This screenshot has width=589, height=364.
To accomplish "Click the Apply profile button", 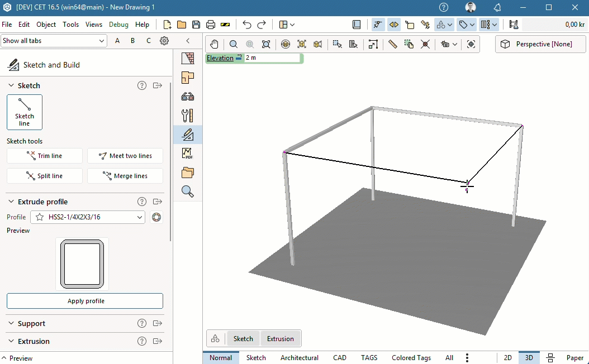I will (x=85, y=301).
